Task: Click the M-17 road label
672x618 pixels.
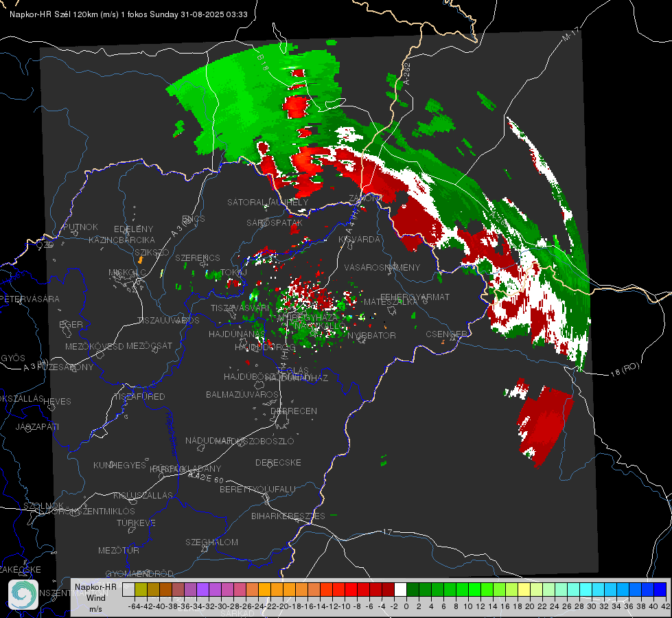Action: point(570,34)
